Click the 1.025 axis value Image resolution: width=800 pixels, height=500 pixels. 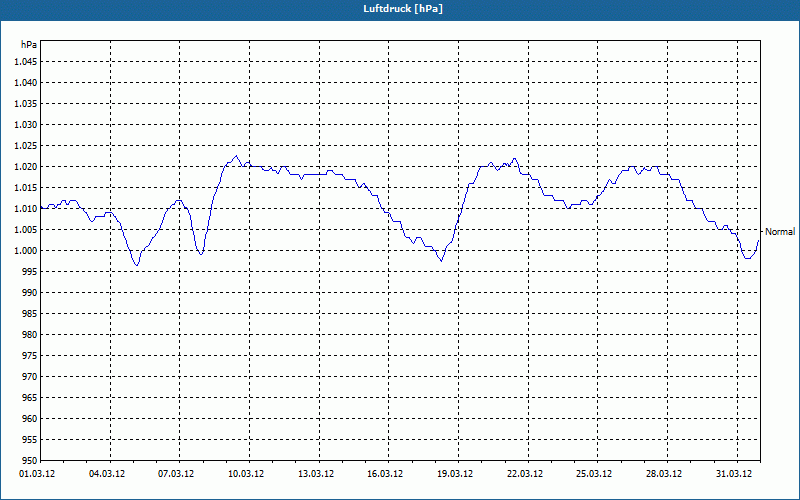(26, 145)
